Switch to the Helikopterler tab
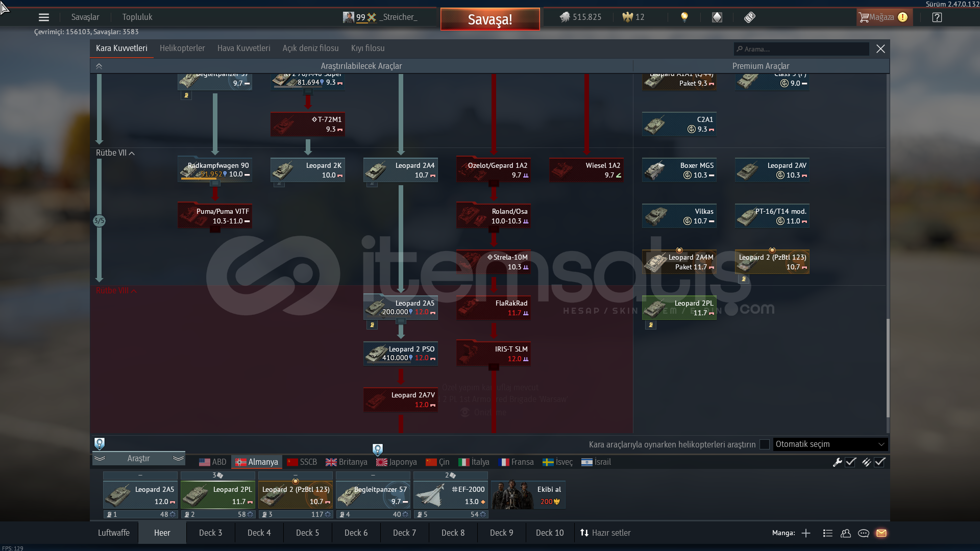 tap(182, 48)
